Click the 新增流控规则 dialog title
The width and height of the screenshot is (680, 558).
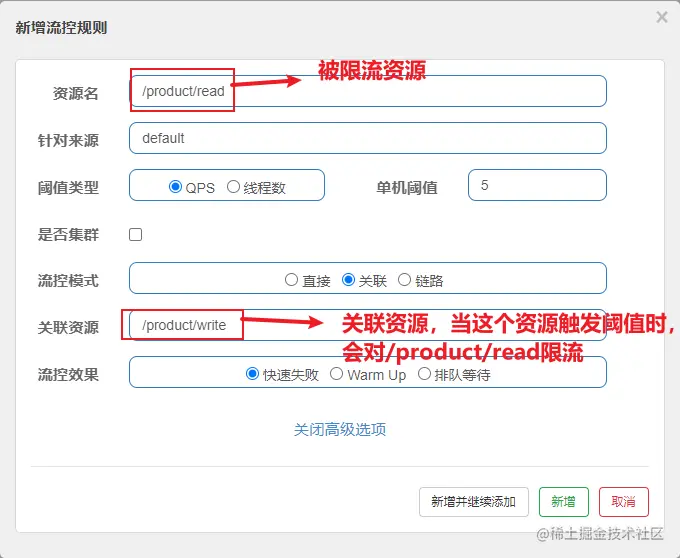point(61,28)
